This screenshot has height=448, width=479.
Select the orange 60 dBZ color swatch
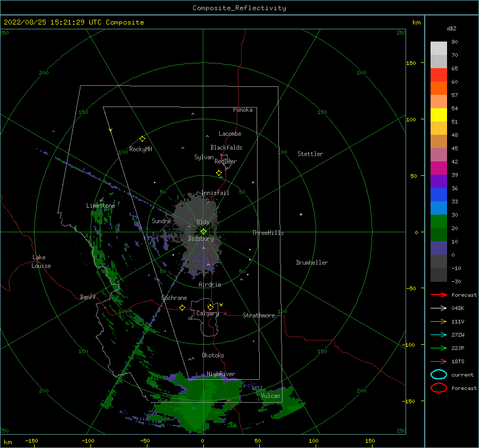click(439, 88)
